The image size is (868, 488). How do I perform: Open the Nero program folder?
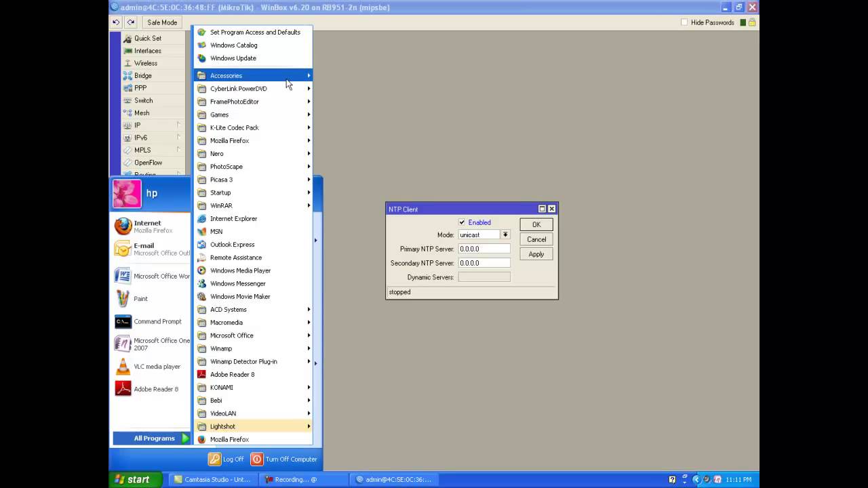coord(253,154)
